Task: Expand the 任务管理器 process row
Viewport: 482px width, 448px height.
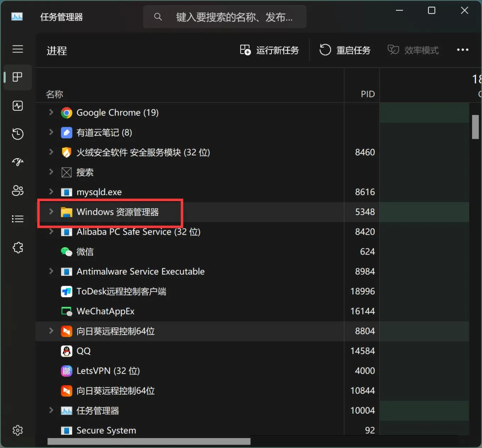Action: tap(51, 410)
